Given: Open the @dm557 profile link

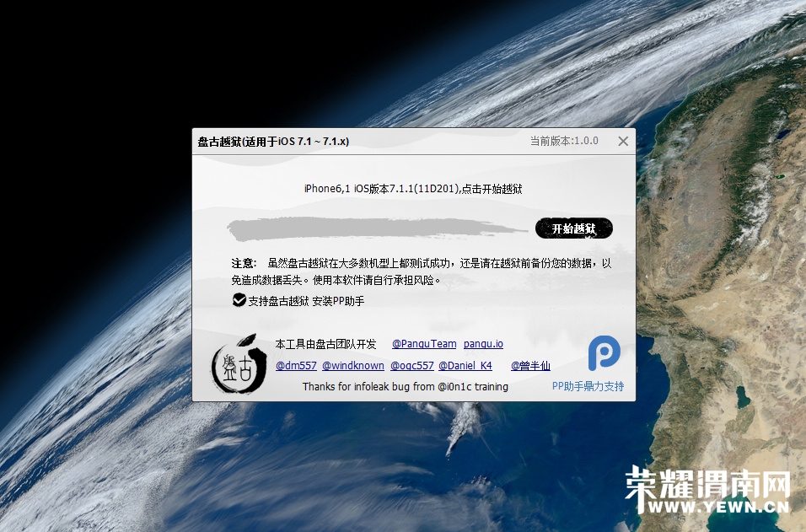Looking at the screenshot, I should click(296, 366).
